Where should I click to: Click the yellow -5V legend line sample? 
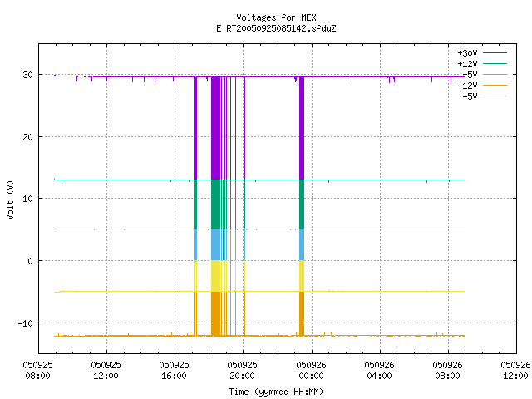495,96
